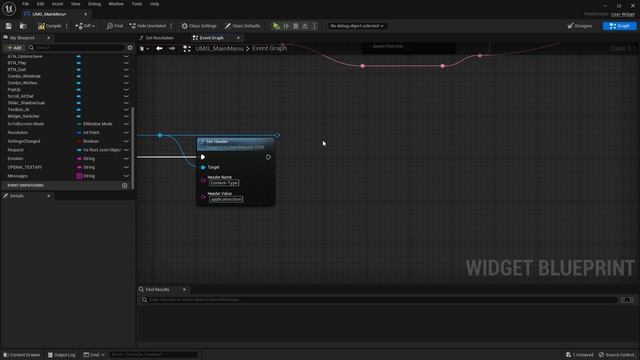Open the Find tool in toolbar

[x=115, y=26]
